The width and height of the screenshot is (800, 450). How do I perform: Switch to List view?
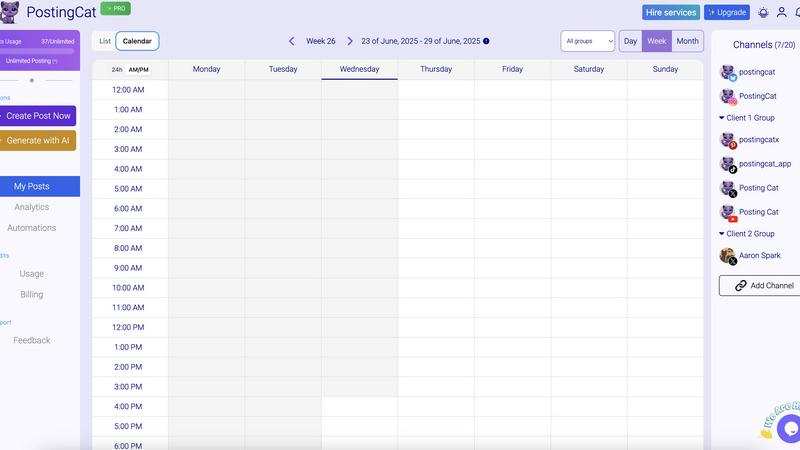[x=105, y=41]
